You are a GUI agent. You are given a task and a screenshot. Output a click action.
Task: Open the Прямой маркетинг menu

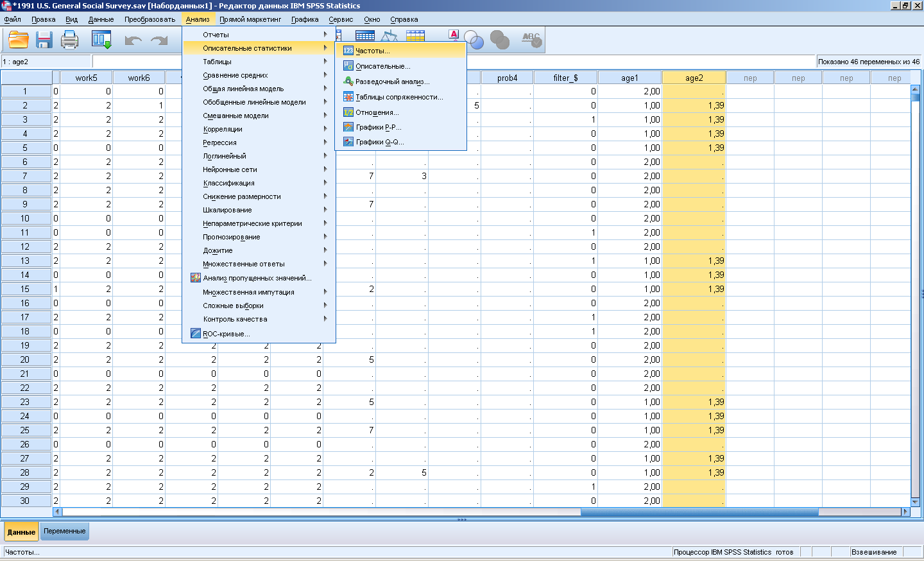250,19
